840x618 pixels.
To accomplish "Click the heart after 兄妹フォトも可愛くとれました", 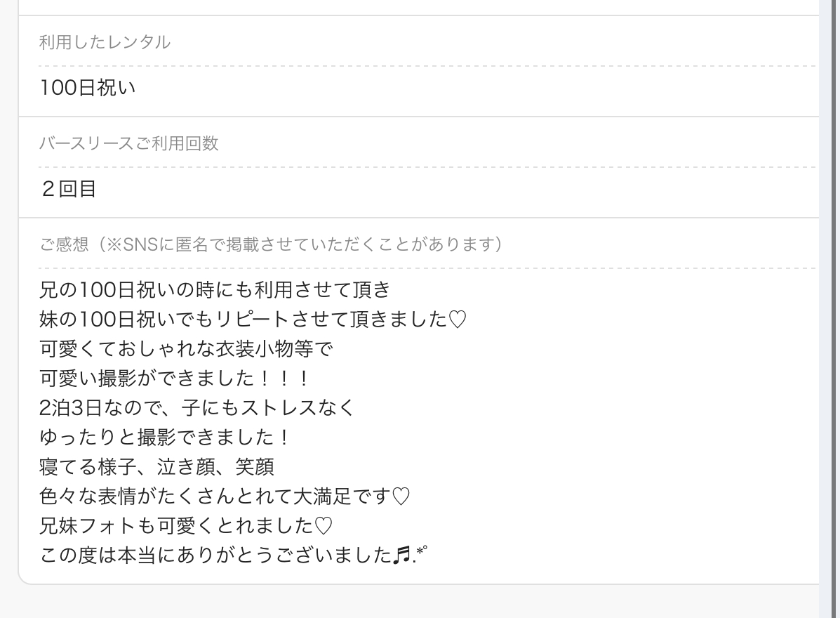I will pos(323,526).
